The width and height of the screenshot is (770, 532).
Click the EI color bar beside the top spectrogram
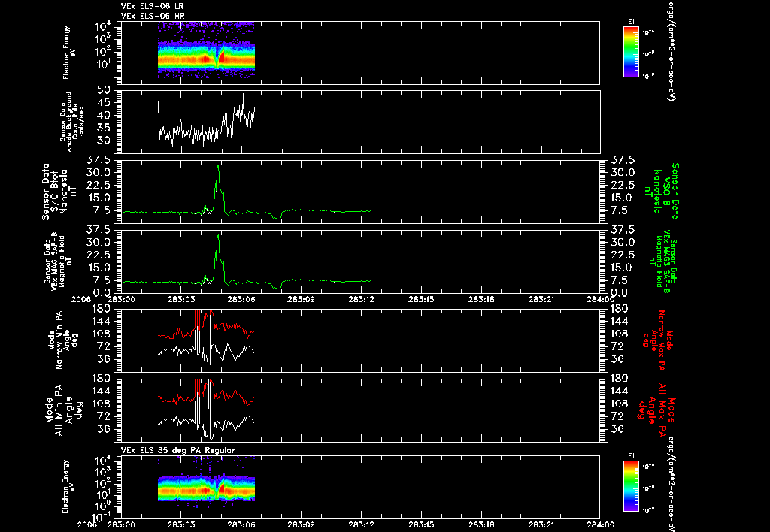coord(631,52)
